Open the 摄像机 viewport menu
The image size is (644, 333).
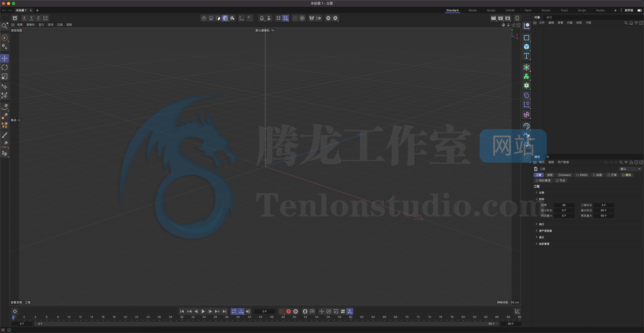click(31, 25)
